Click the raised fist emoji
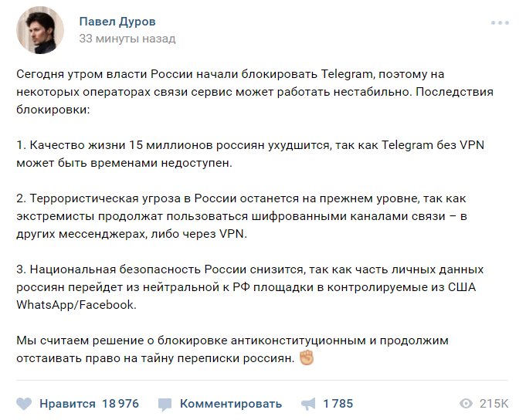This screenshot has height=420, width=526. 307,359
